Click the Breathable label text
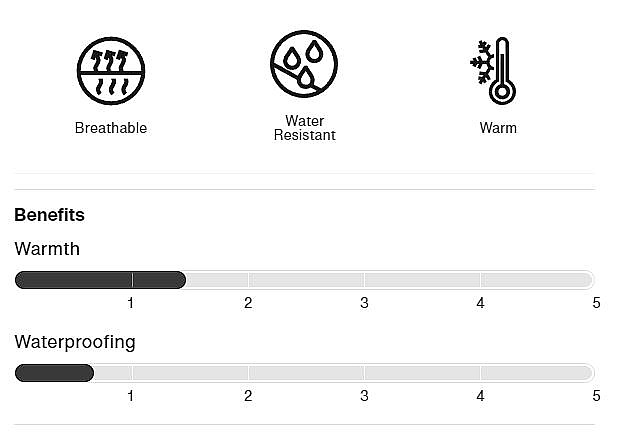The height and width of the screenshot is (438, 620). [111, 128]
